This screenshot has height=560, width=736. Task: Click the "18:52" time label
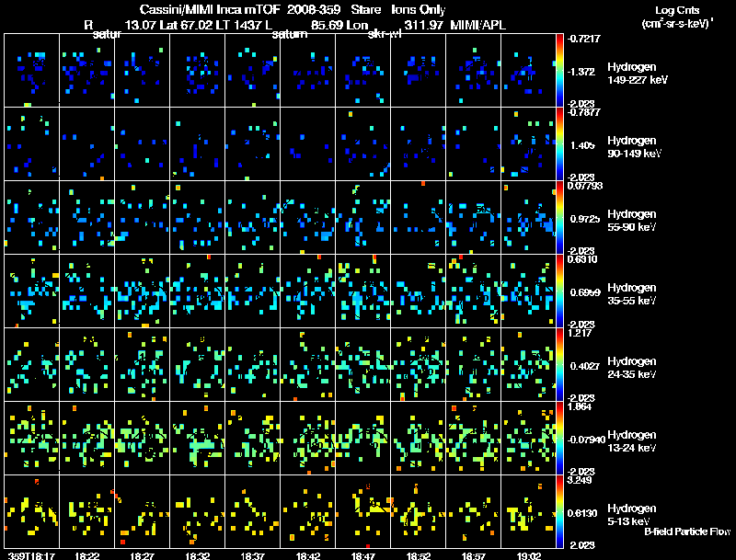click(x=419, y=555)
